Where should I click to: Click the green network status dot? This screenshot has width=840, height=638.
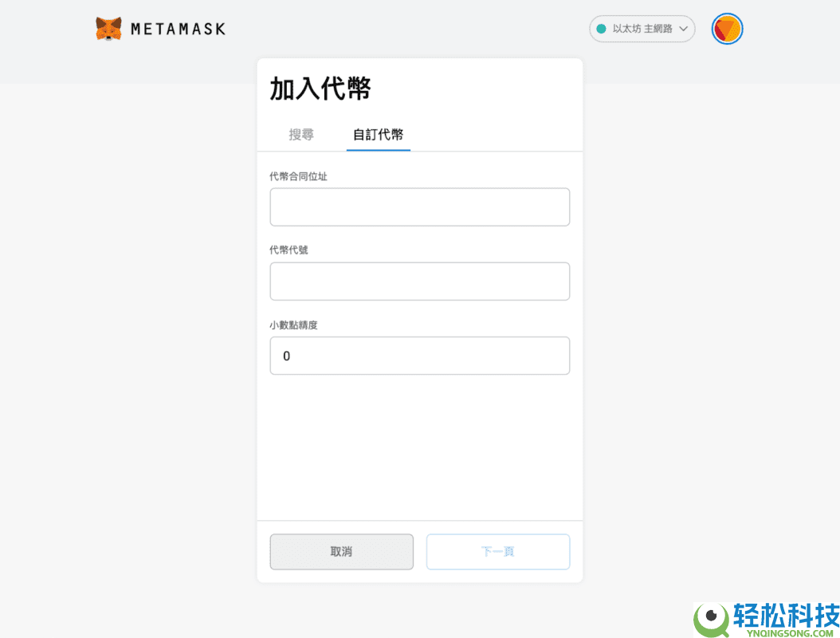point(603,28)
